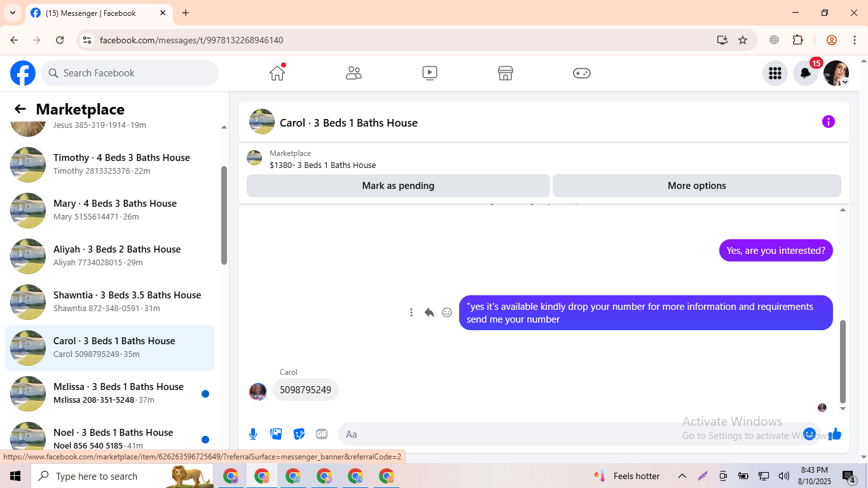Close the Messenger Facebook tab
The image size is (868, 488).
pos(163,13)
